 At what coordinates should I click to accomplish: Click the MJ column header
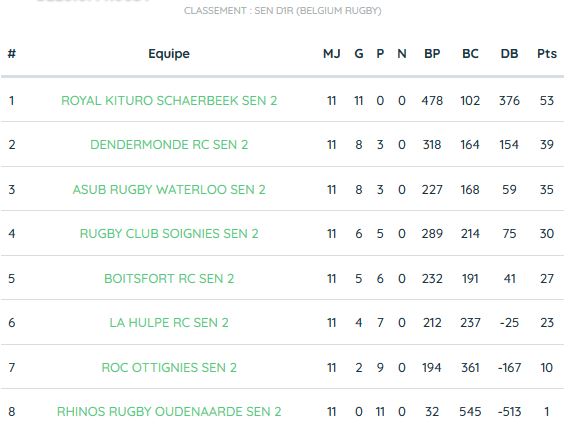tap(332, 54)
